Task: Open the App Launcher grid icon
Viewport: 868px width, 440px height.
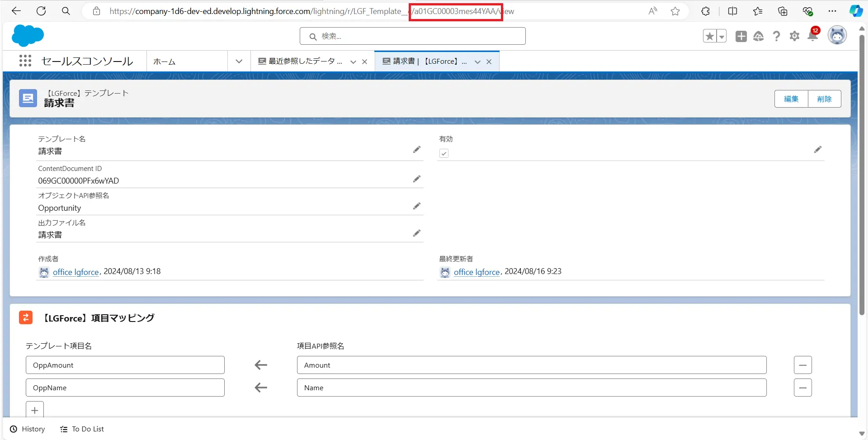Action: (25, 61)
